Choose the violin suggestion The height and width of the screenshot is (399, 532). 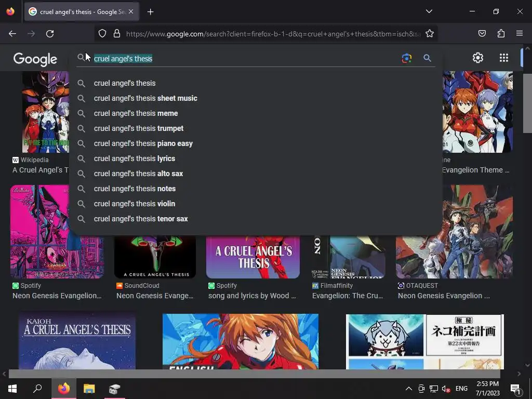pos(256,204)
